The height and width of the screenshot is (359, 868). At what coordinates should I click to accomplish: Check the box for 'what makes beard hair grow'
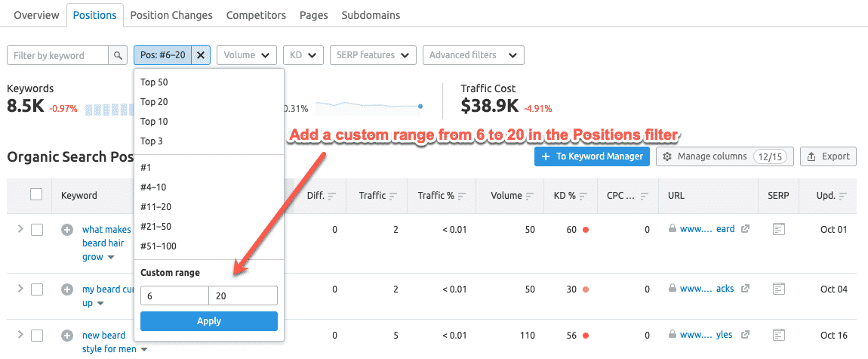point(36,229)
